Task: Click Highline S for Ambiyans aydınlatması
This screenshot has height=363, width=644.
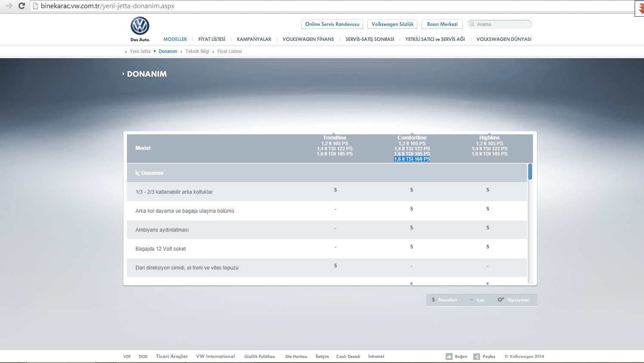Action: 488,228
